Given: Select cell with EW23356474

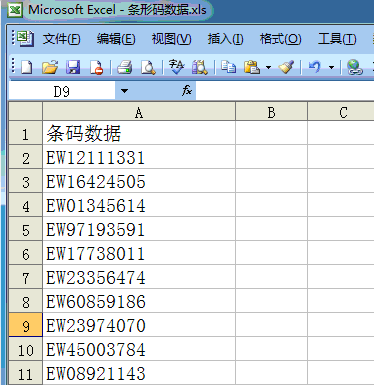Looking at the screenshot, I should (x=139, y=277).
